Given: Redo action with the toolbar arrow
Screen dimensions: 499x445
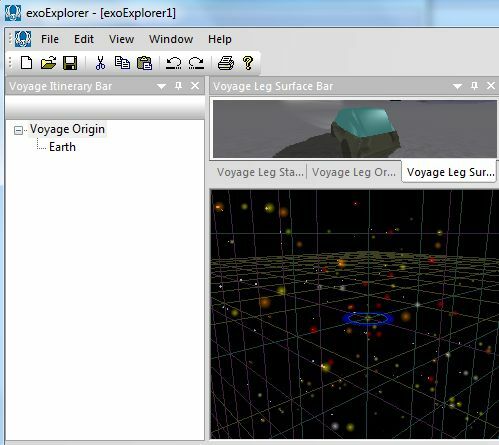Looking at the screenshot, I should coord(196,63).
